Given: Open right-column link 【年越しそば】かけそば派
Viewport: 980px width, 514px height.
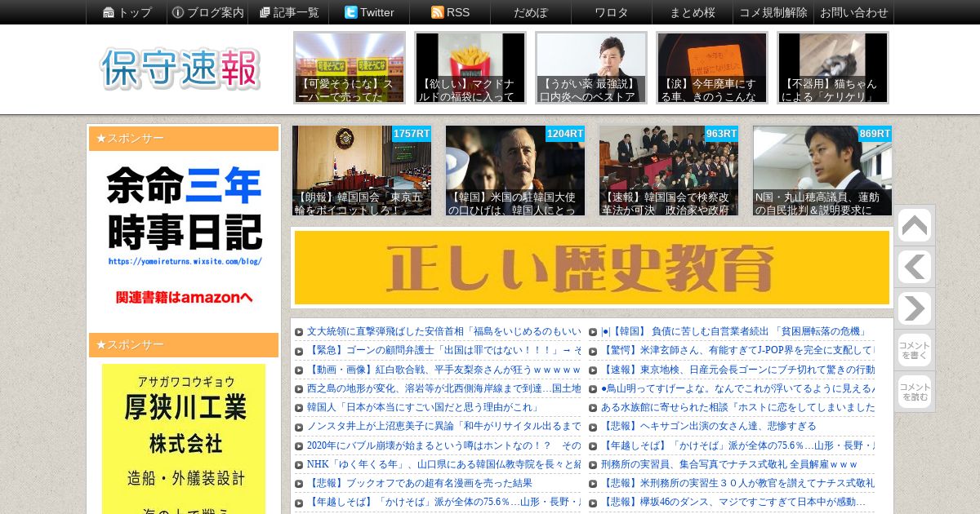Looking at the screenshot, I should (x=737, y=445).
